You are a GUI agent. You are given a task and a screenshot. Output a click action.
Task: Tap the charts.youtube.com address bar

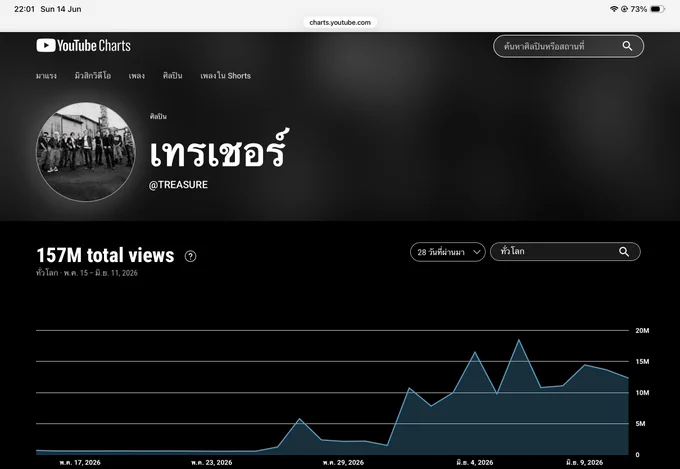click(x=340, y=23)
